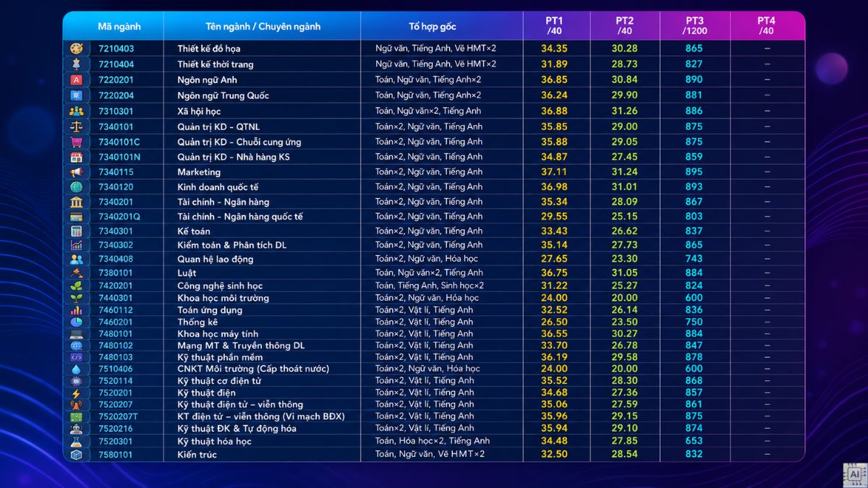Image resolution: width=868 pixels, height=488 pixels.
Task: Click the gavel icon next to Luật
Action: (x=77, y=273)
